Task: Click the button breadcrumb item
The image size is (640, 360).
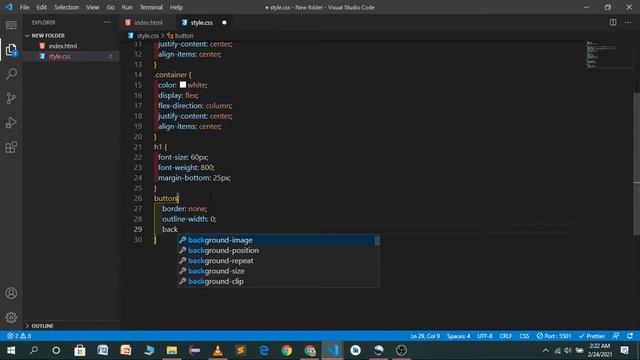Action: pos(184,36)
